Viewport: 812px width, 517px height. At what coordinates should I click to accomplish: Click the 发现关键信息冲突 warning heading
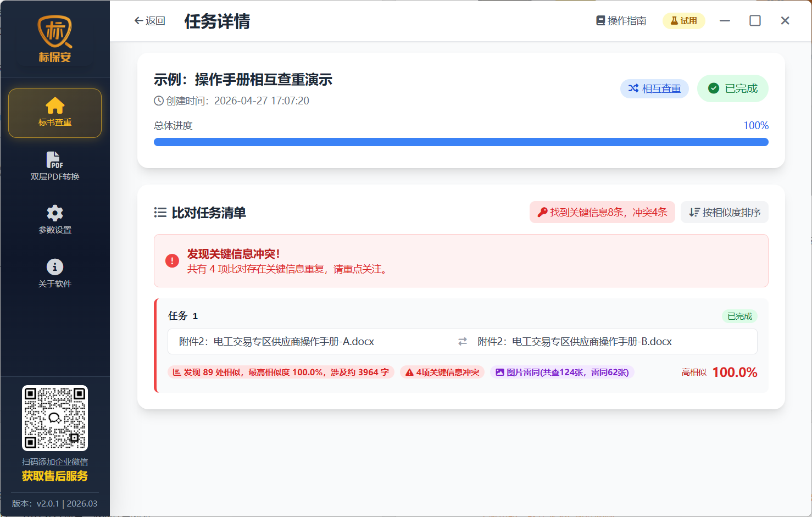click(233, 254)
